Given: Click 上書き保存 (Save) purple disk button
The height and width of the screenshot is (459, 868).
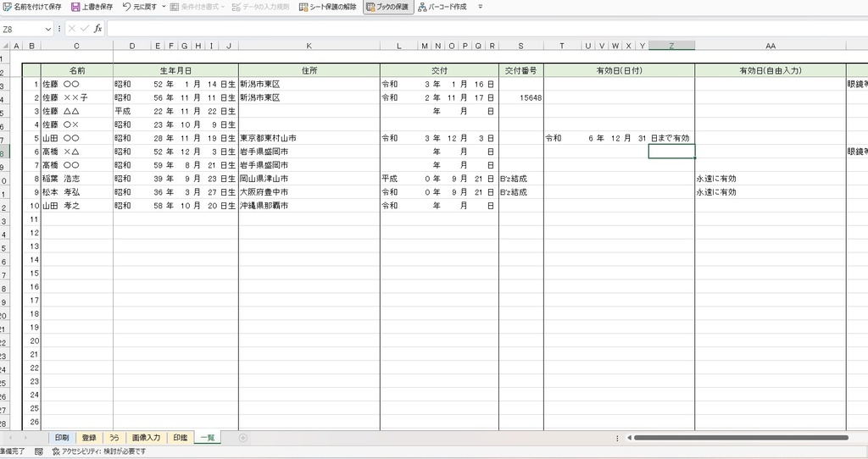Looking at the screenshot, I should [x=92, y=7].
